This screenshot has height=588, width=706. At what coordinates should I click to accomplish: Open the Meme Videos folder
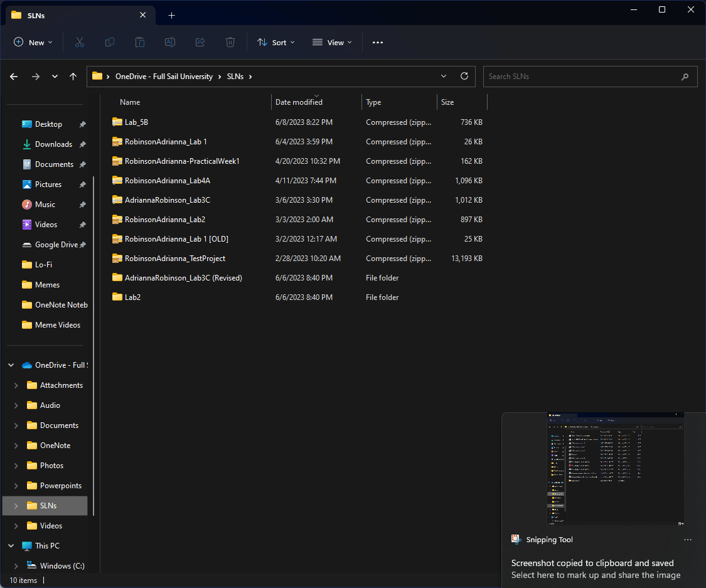[51, 325]
